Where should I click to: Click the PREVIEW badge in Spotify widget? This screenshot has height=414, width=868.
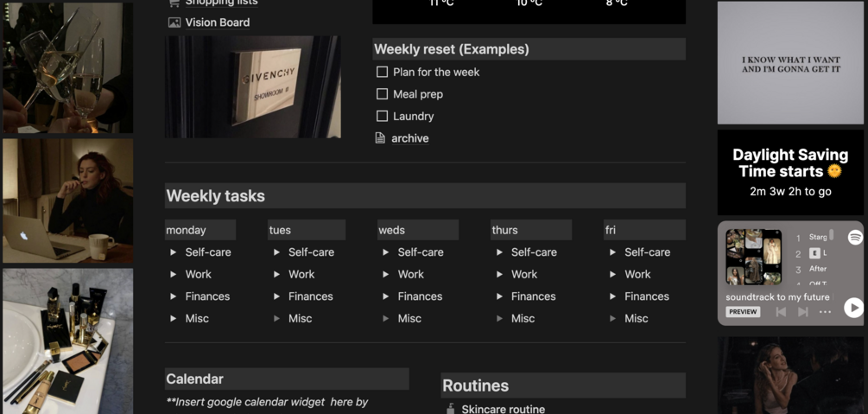coord(743,312)
